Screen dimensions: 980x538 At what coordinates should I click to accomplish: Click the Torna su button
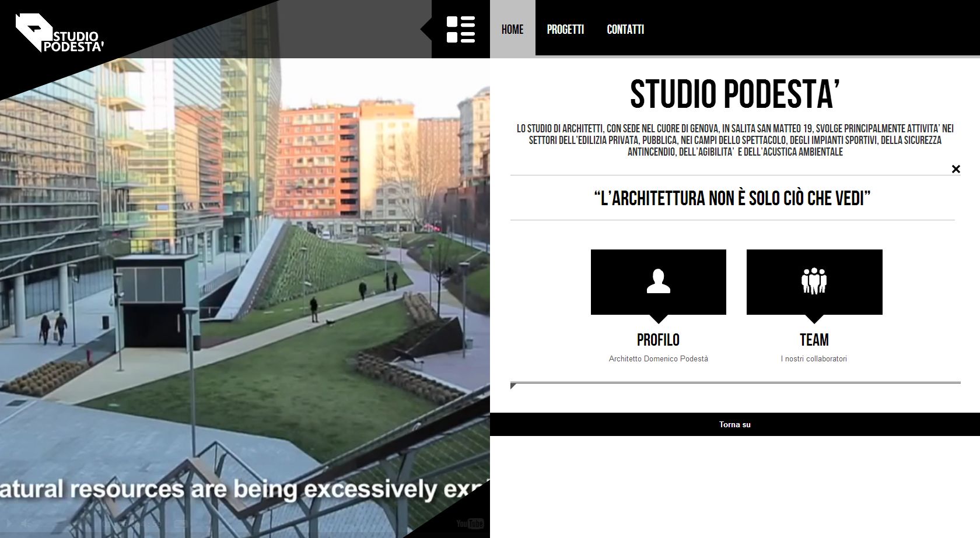point(735,424)
